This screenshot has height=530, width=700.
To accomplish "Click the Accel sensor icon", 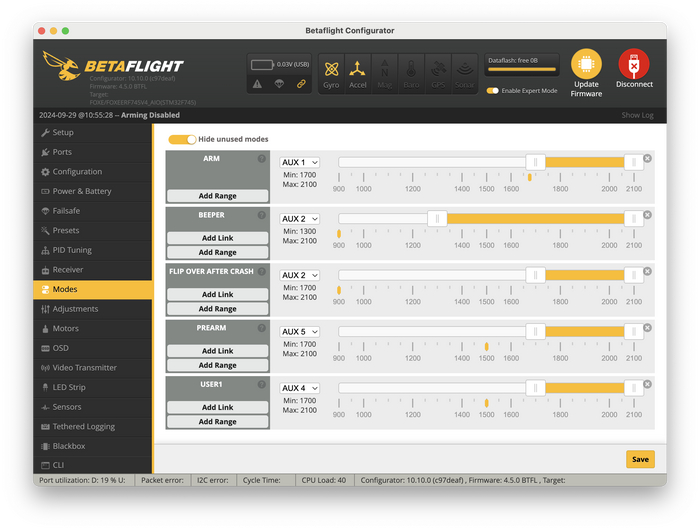I will coord(358,70).
